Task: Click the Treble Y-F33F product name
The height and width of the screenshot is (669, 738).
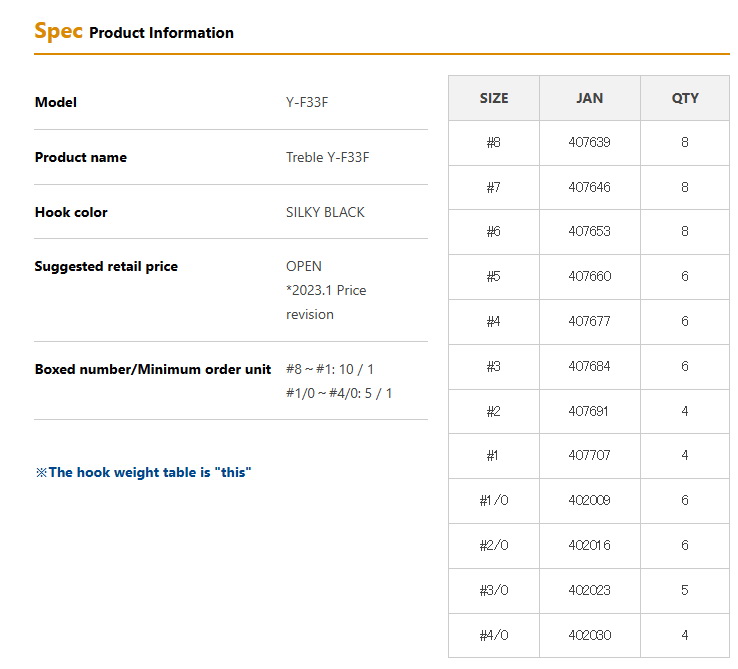Action: [328, 157]
